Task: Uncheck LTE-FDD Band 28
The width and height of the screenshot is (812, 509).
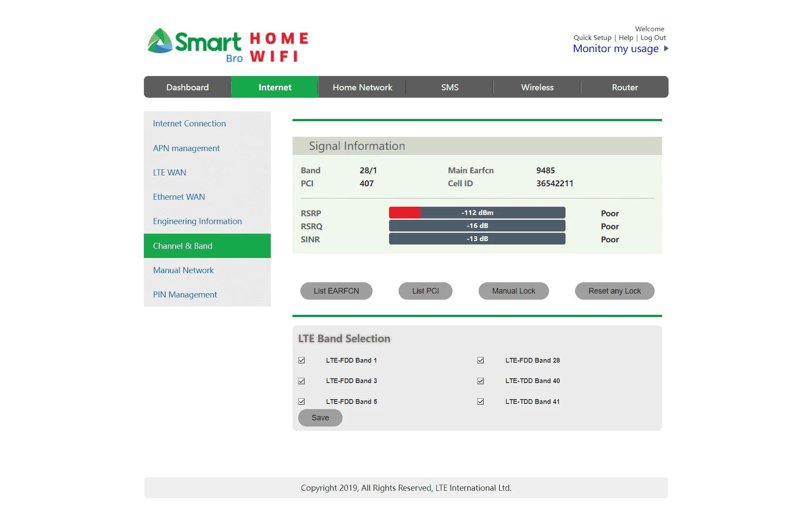Action: coord(481,360)
